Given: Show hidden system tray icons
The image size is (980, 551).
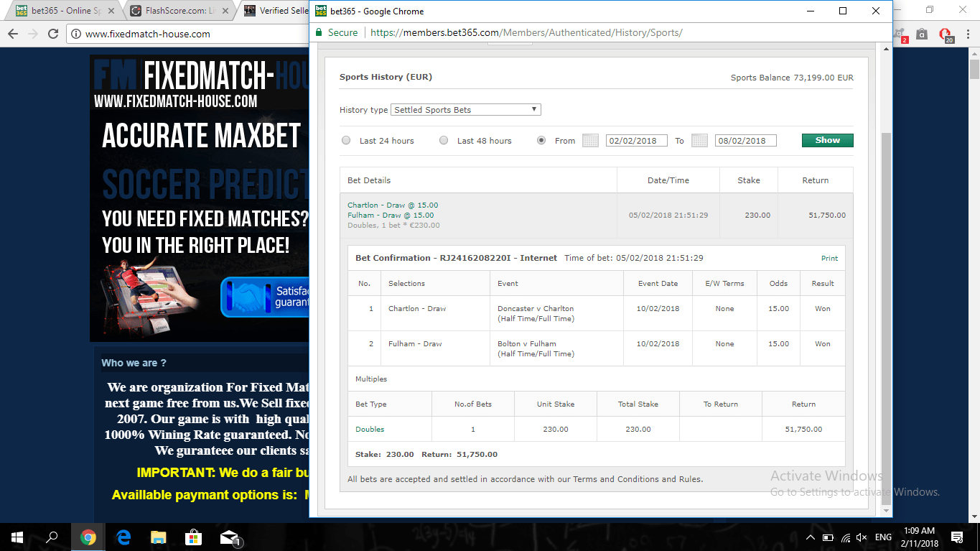Looking at the screenshot, I should coord(811,537).
